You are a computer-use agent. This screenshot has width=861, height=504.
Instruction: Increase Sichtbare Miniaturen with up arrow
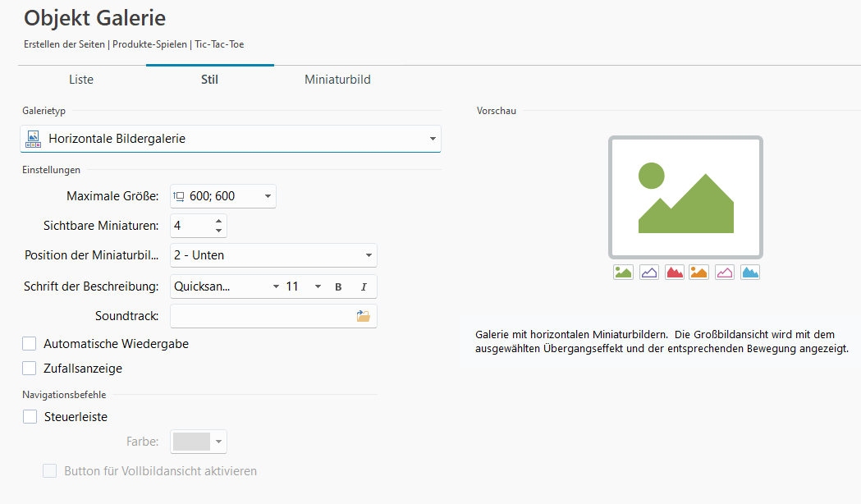click(x=218, y=221)
